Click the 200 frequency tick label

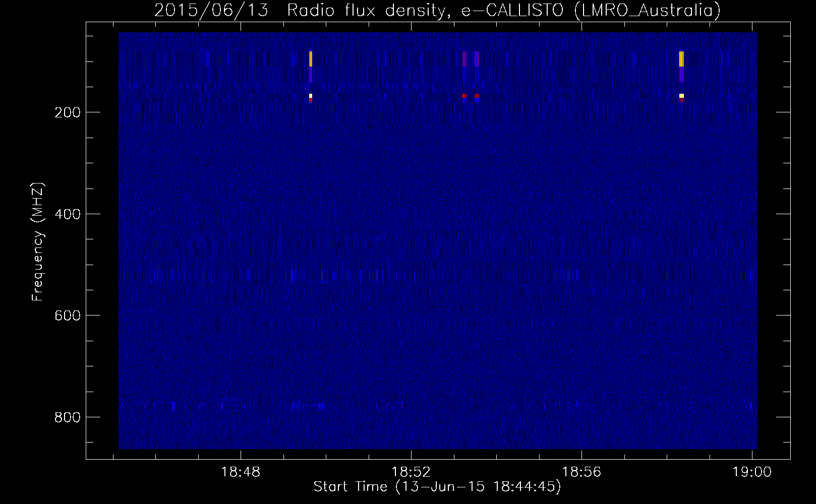[68, 112]
